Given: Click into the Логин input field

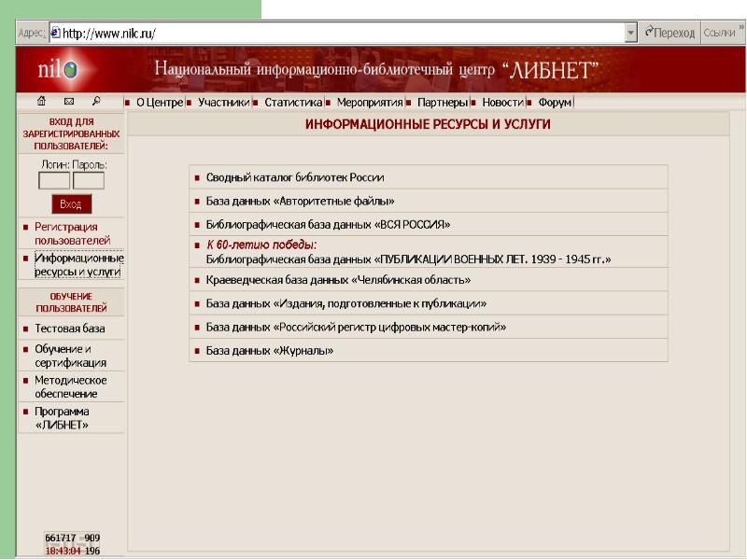Looking at the screenshot, I should [53, 180].
